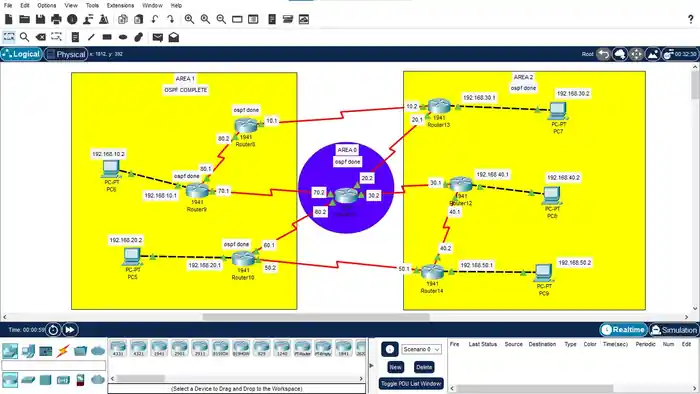Open the Options menu
The image size is (700, 394).
46,5
